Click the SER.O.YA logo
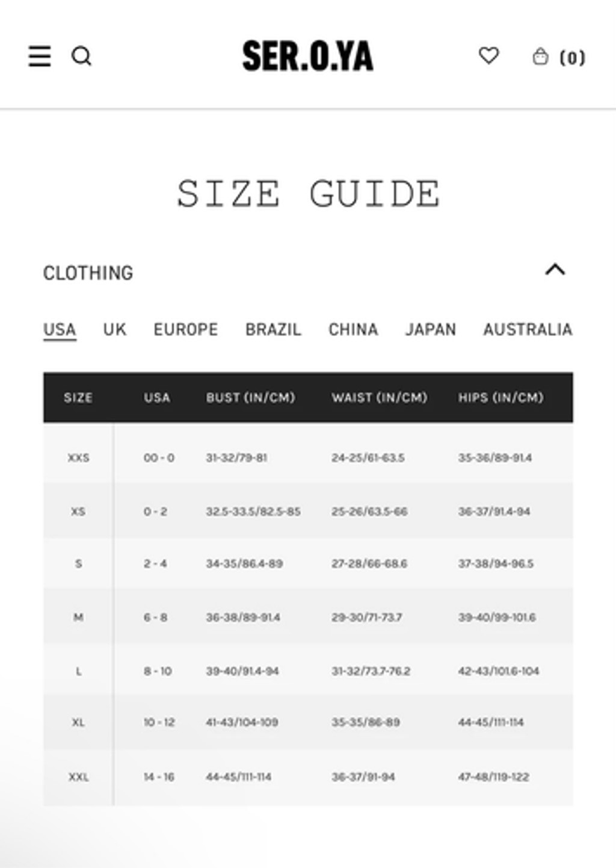The image size is (616, 868). [x=307, y=56]
